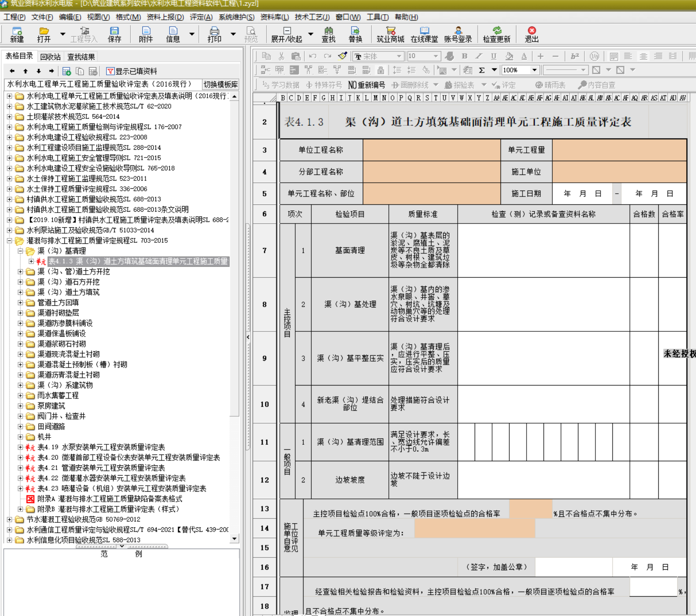The height and width of the screenshot is (616, 696).
Task: Click the 信息 info icon
Action: click(173, 34)
